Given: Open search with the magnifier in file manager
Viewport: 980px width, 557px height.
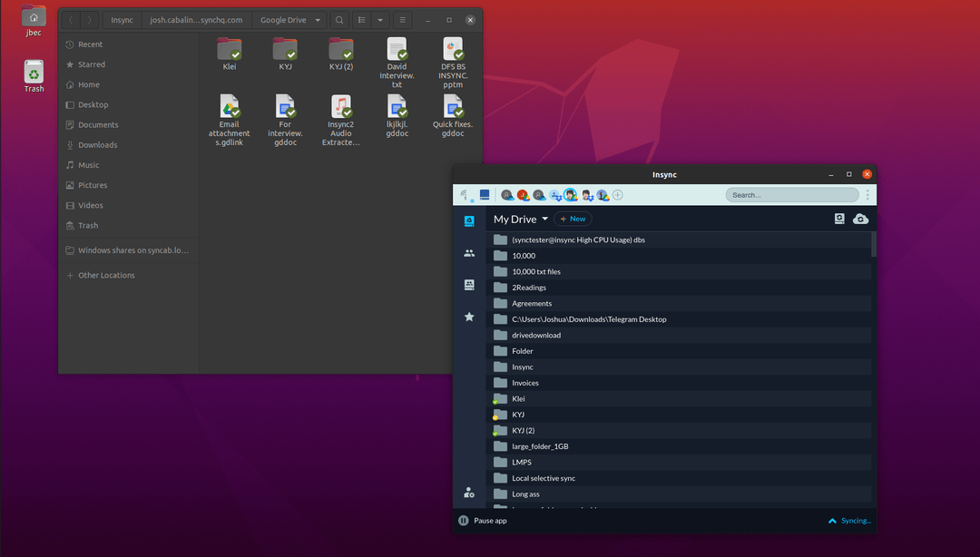Looking at the screenshot, I should [338, 19].
